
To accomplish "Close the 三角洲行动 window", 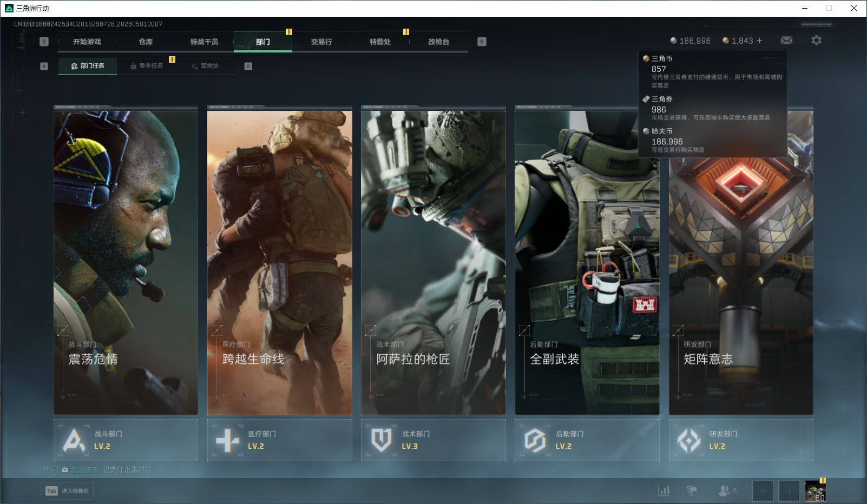I will (854, 8).
